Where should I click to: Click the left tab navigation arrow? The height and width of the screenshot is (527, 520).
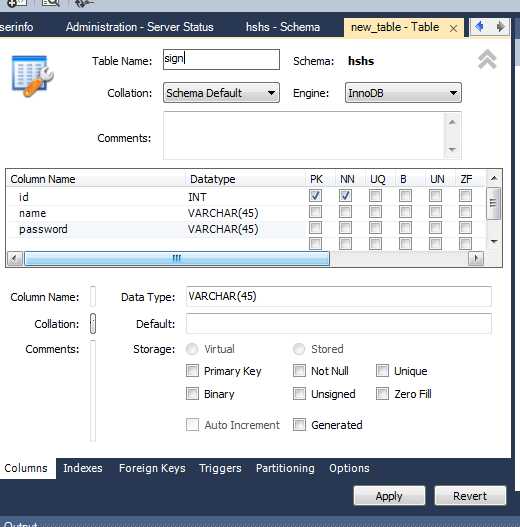tap(480, 26)
